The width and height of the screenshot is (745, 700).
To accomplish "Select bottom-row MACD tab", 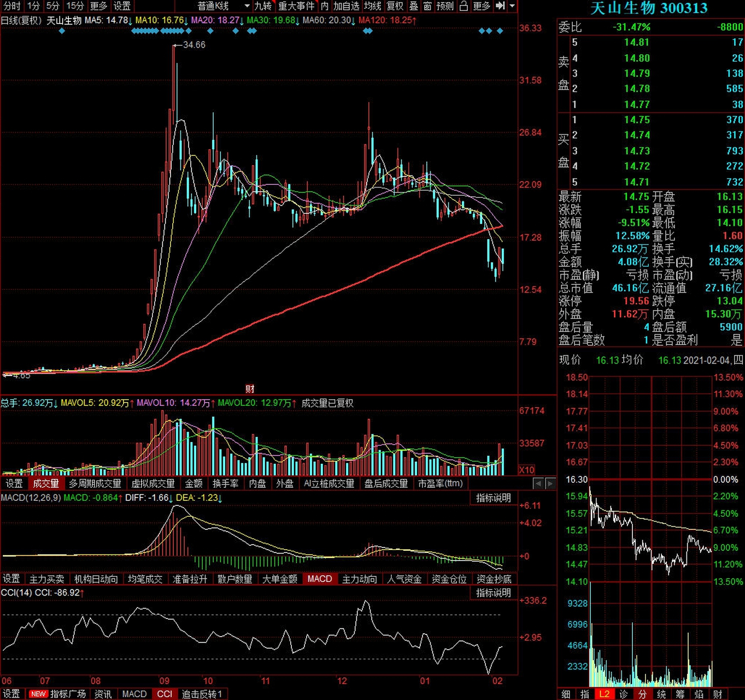I will tap(134, 694).
